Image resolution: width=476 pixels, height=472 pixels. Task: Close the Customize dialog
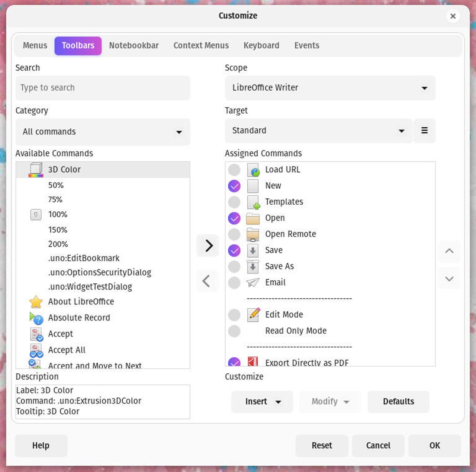click(453, 16)
